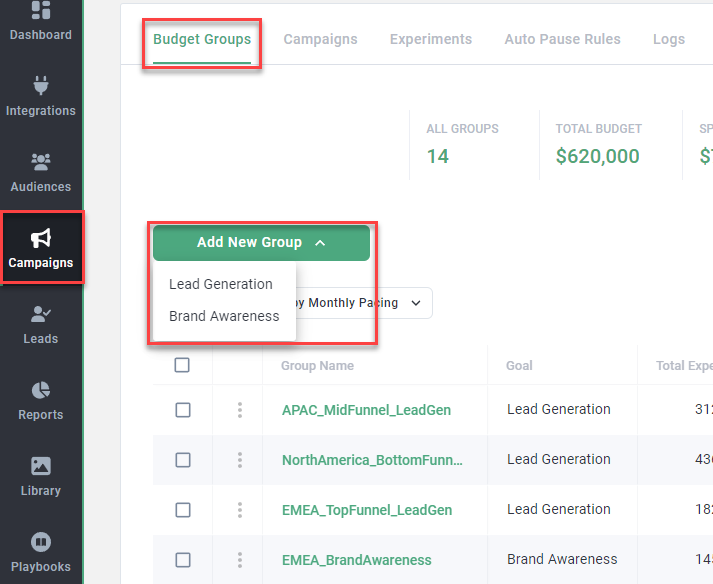Switch to the Experiments tab
This screenshot has height=584, width=713.
point(430,39)
